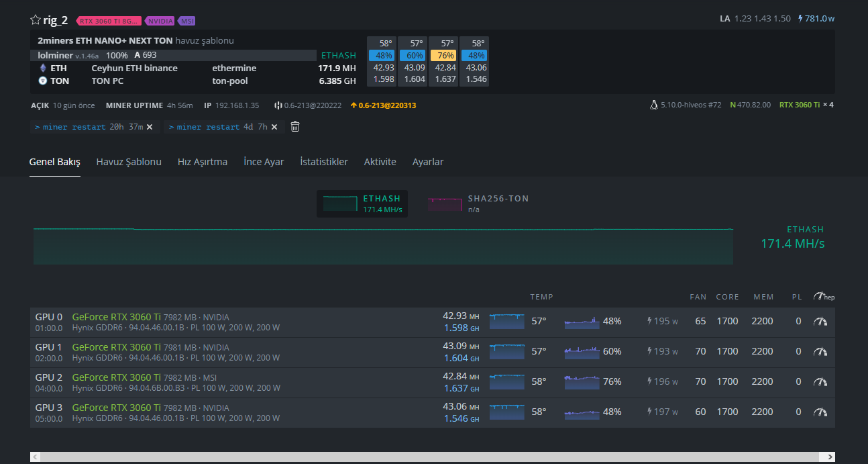The width and height of the screenshot is (868, 464).
Task: Click GPU 2 fan sparkline graph 76%
Action: tap(582, 382)
